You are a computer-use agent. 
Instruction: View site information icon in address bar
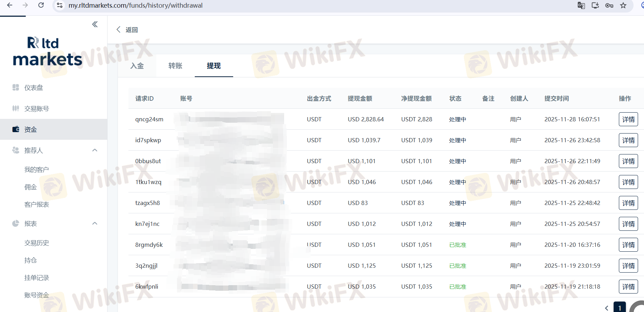pyautogui.click(x=60, y=5)
